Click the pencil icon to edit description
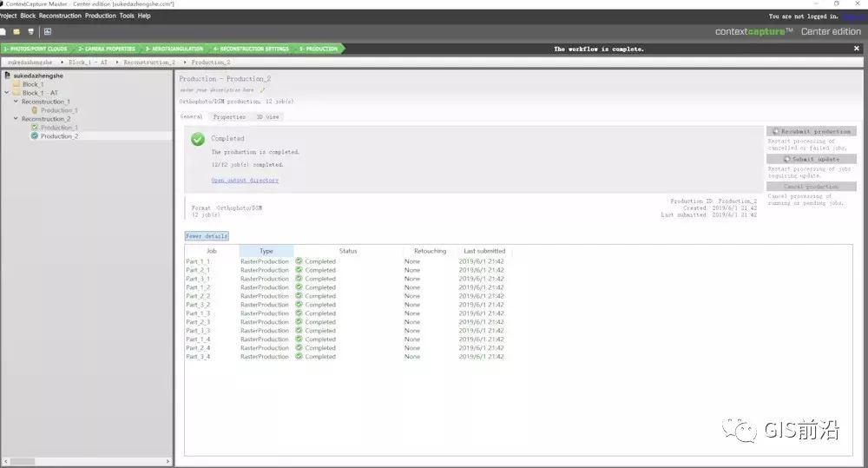Screen dimensions: 868x468 262,89
